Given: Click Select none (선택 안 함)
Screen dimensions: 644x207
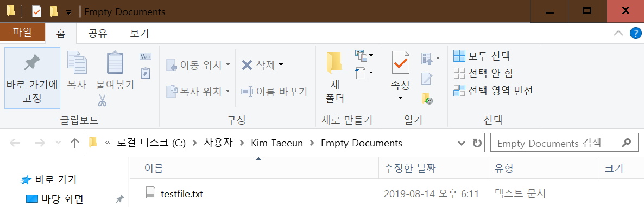Looking at the screenshot, I should tap(483, 73).
